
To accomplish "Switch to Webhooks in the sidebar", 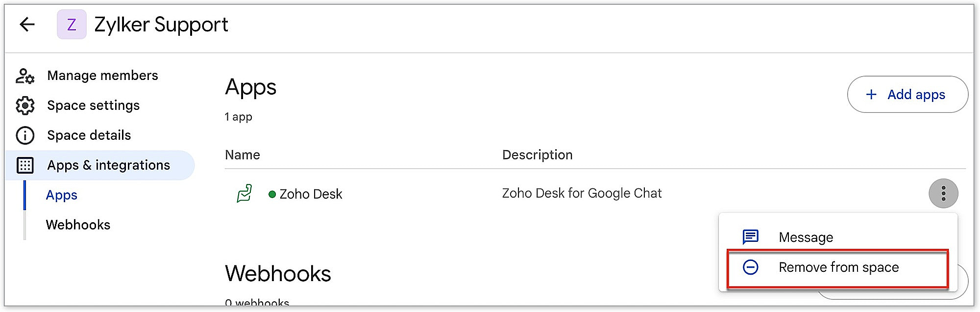I will pyautogui.click(x=78, y=225).
